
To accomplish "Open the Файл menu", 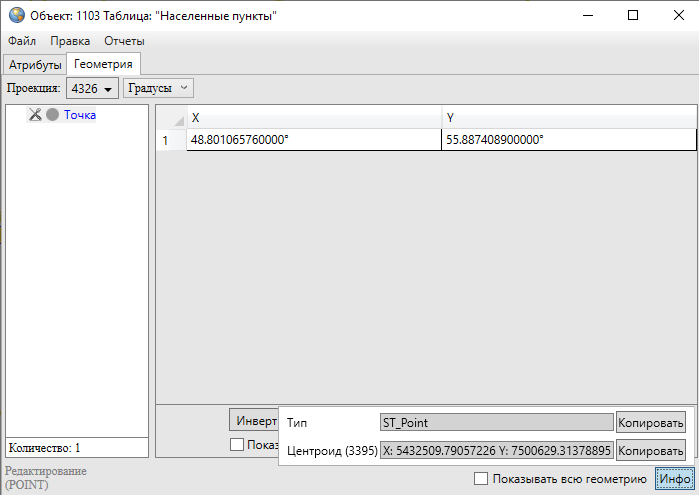I will click(22, 41).
